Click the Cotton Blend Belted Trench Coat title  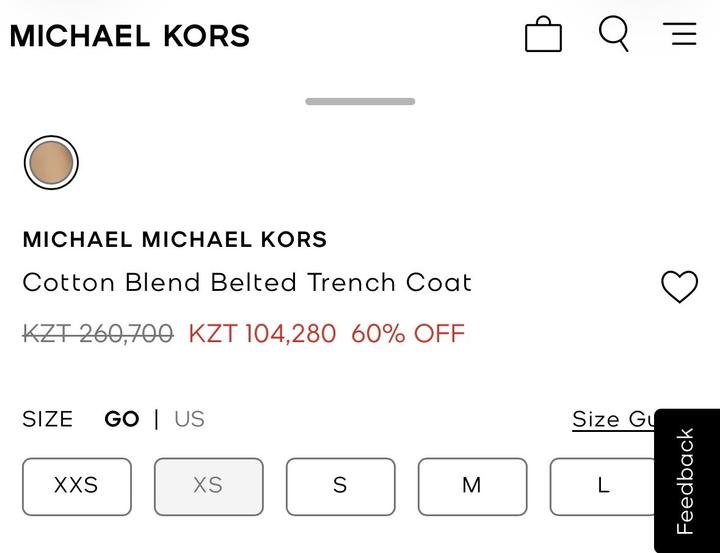pos(247,282)
